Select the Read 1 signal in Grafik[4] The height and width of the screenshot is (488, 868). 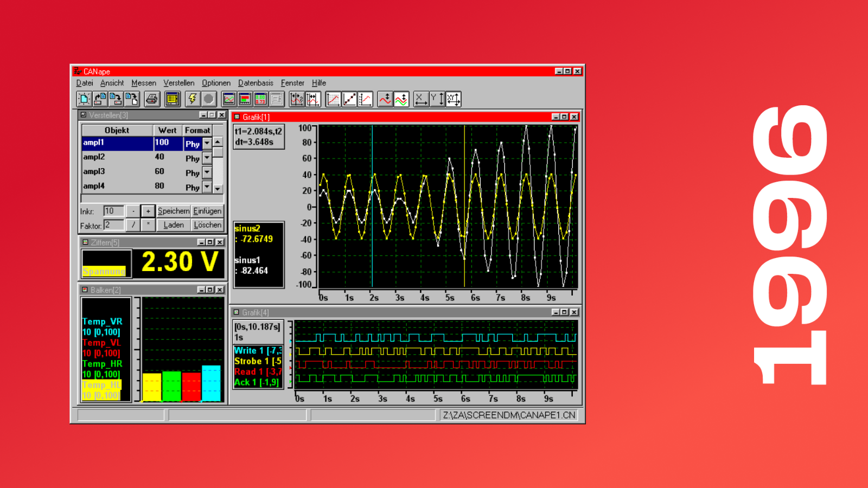point(258,371)
